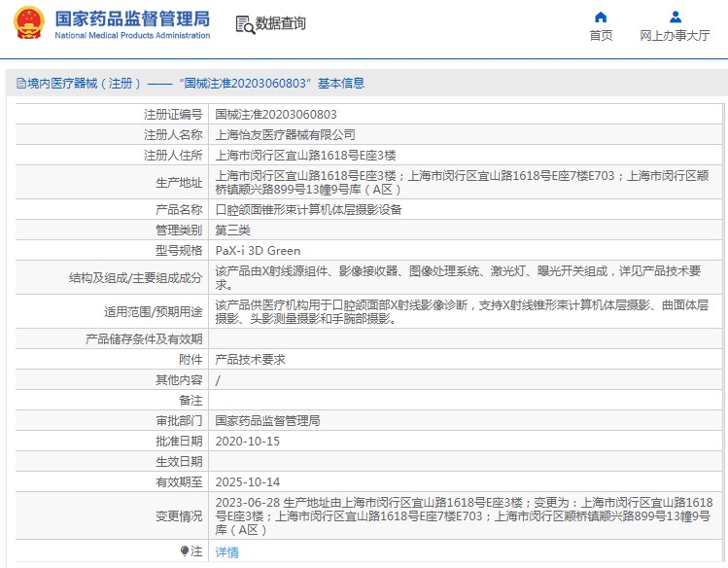Click the person icon above 网上办事大厅
The width and height of the screenshot is (728, 568).
pyautogui.click(x=675, y=17)
